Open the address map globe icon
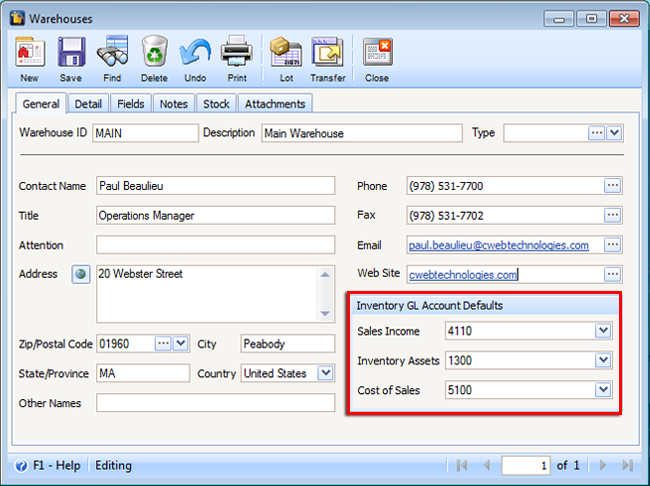 [81, 274]
